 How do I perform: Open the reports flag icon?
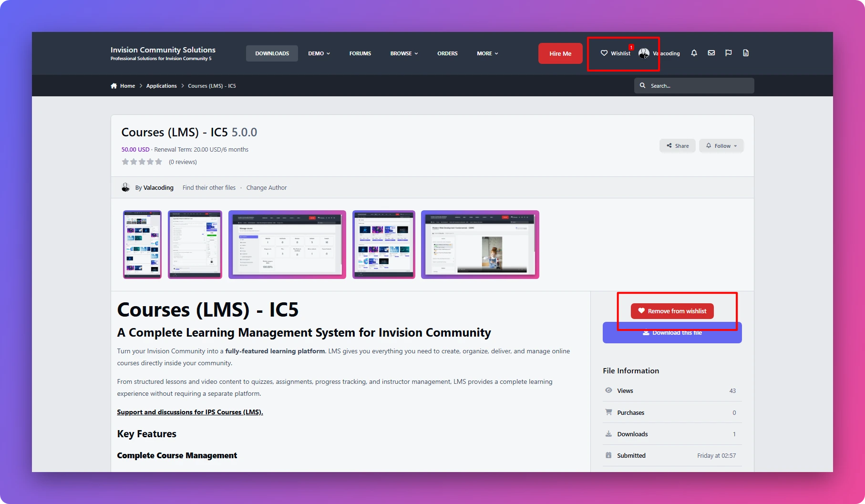(x=728, y=53)
